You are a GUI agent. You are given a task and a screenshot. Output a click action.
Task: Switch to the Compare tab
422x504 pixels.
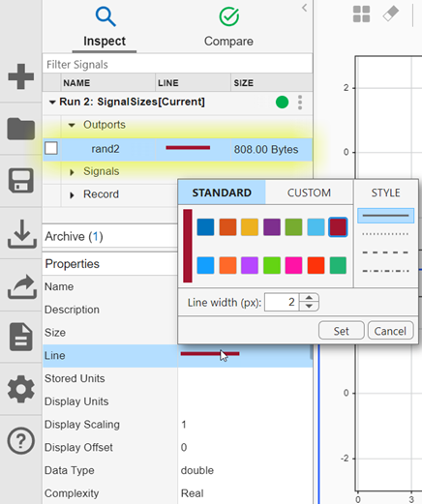pyautogui.click(x=228, y=28)
